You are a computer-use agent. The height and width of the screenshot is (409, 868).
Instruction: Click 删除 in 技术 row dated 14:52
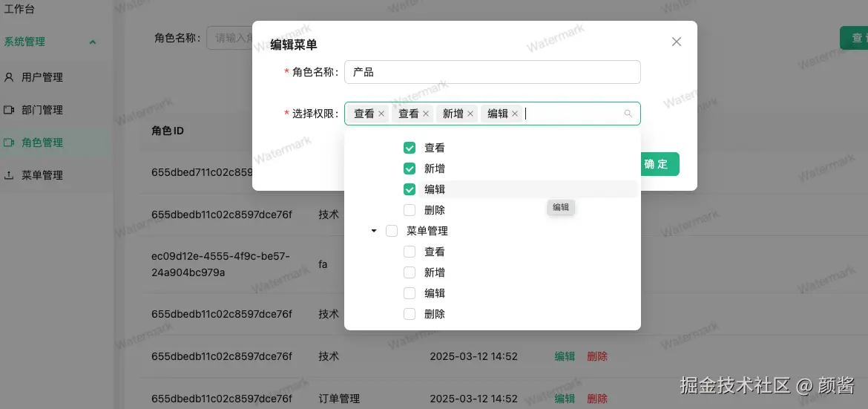(x=597, y=356)
